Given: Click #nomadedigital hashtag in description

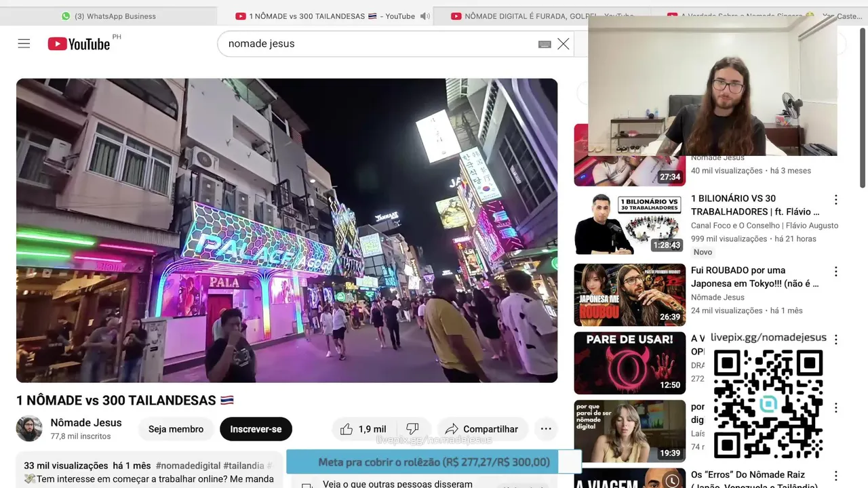Looking at the screenshot, I should tap(188, 466).
